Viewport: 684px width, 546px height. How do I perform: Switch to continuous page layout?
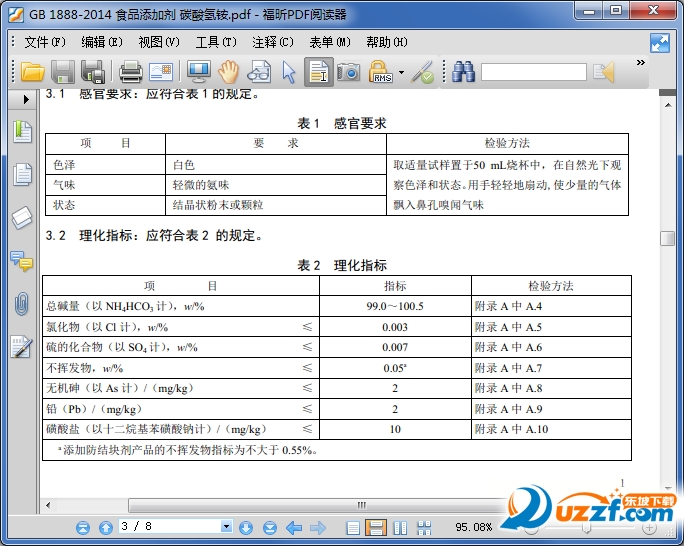tap(376, 528)
